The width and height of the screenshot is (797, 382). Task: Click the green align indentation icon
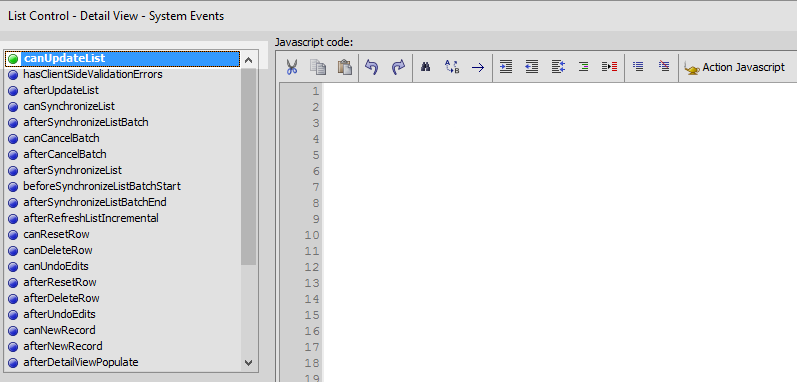tap(584, 67)
